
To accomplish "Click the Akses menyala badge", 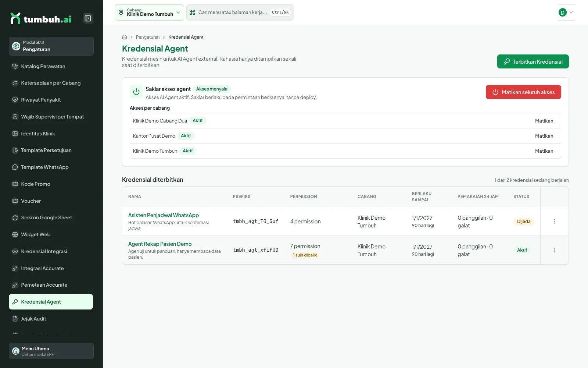I will coord(212,89).
